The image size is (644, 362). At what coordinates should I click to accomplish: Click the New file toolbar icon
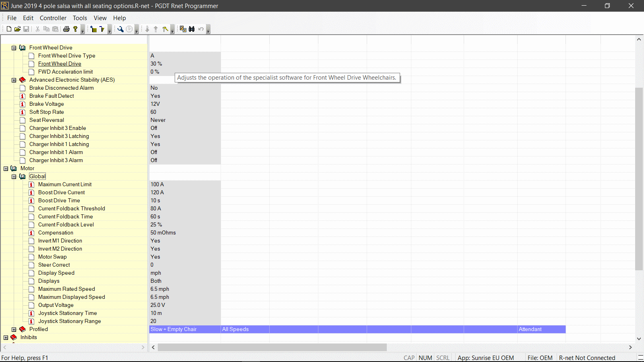[x=9, y=29]
